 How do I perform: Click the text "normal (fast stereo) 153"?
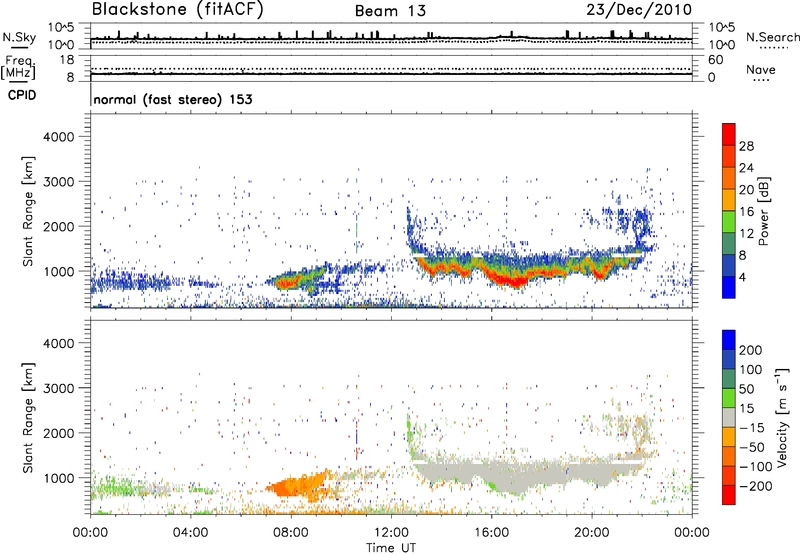click(173, 99)
